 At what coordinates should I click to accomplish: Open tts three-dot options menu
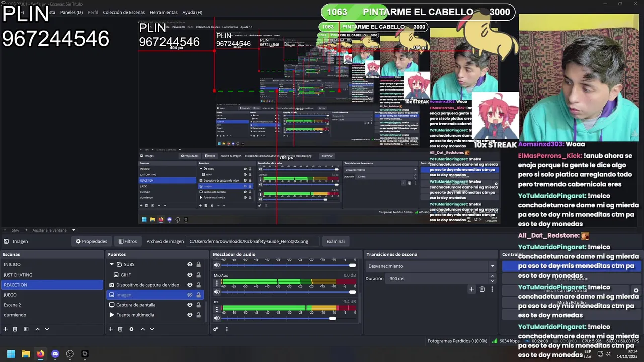pos(217,310)
